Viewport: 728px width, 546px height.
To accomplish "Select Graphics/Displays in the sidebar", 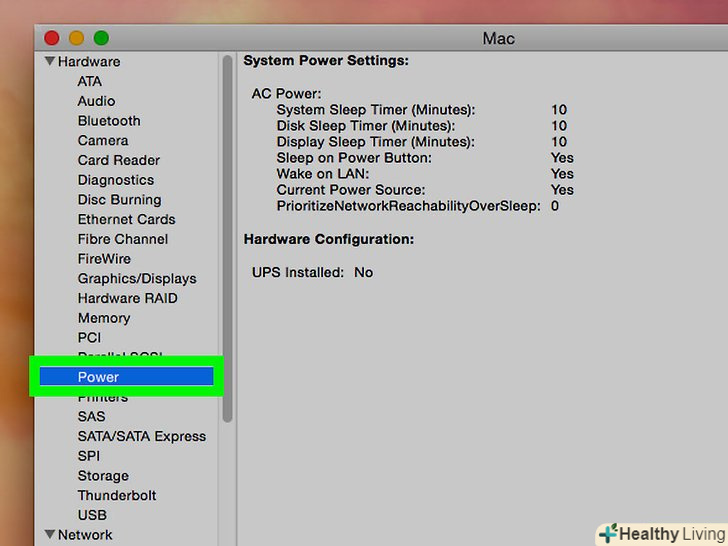I will click(137, 279).
